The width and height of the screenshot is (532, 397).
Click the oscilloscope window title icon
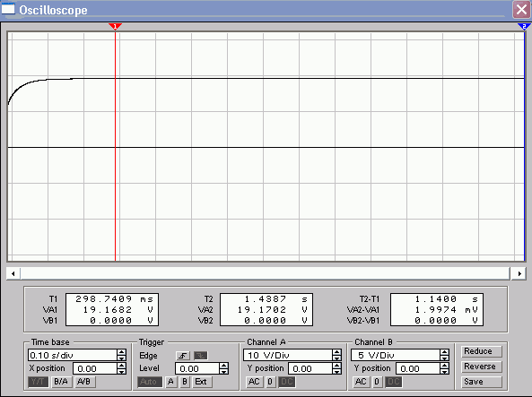click(x=8, y=9)
